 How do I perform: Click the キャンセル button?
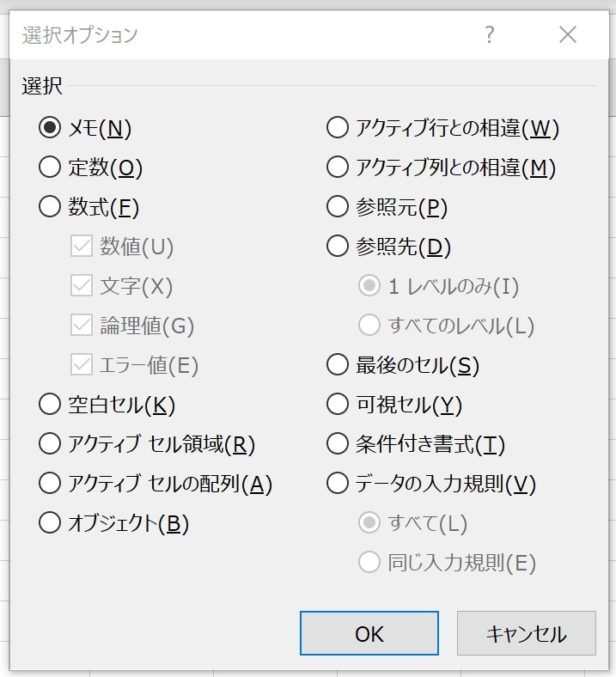526,634
